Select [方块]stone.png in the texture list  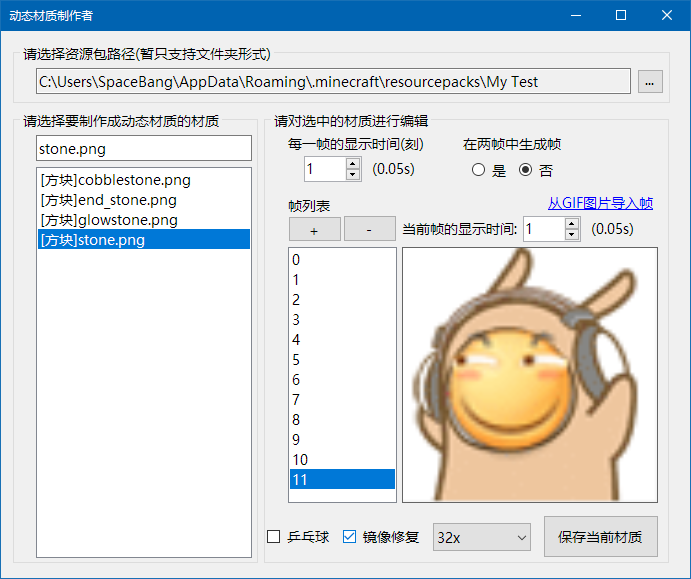point(144,239)
